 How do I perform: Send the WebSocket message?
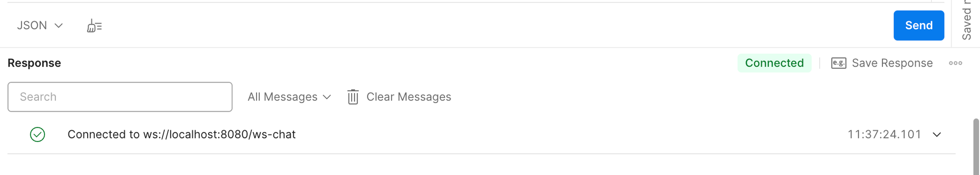[x=918, y=25]
